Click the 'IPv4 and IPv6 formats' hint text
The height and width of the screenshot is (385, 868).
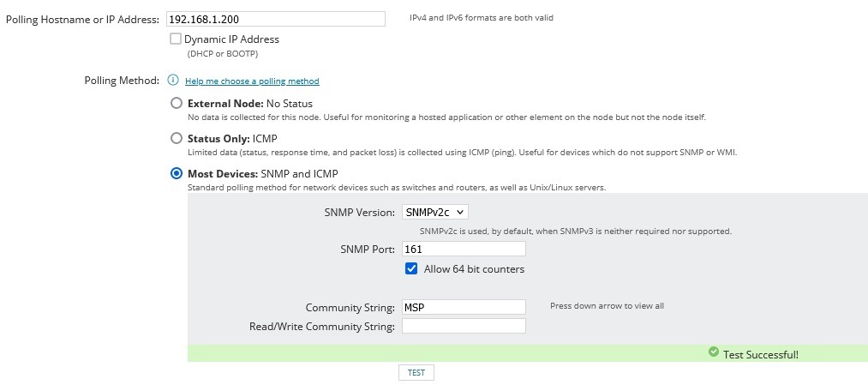pyautogui.click(x=481, y=18)
